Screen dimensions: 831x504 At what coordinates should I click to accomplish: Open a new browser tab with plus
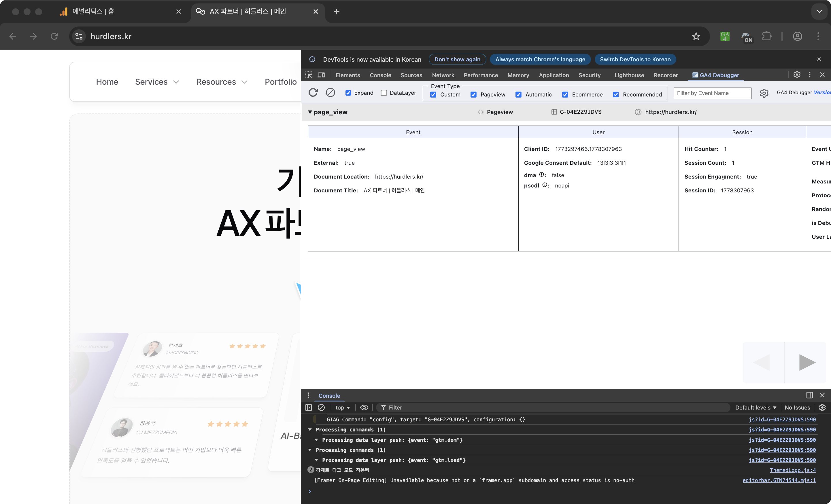click(x=336, y=12)
